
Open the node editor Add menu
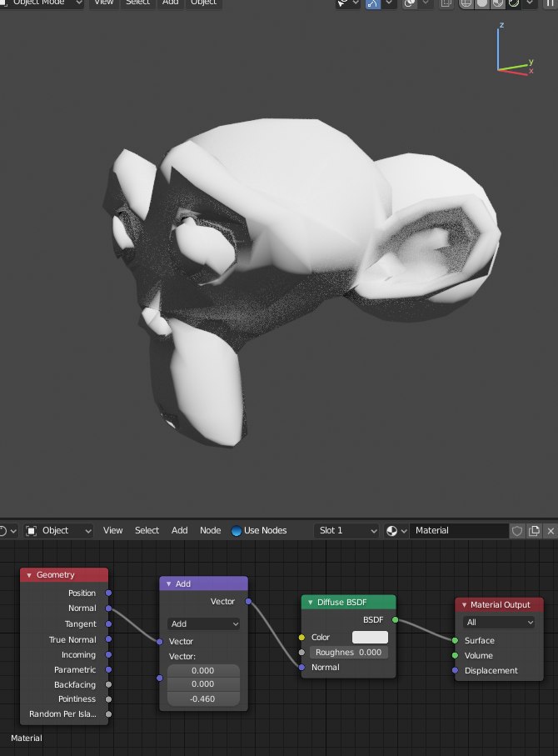coord(180,530)
